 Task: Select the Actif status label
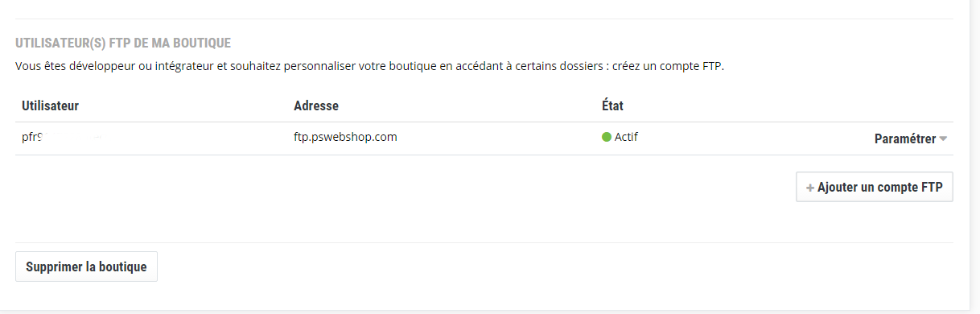626,137
